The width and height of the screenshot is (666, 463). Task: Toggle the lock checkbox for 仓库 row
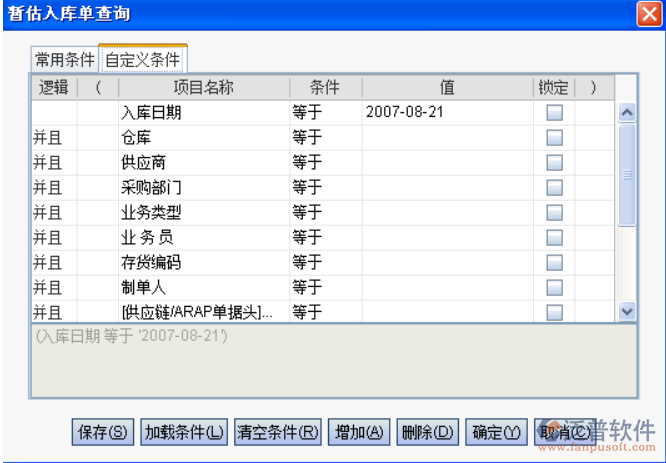[554, 137]
